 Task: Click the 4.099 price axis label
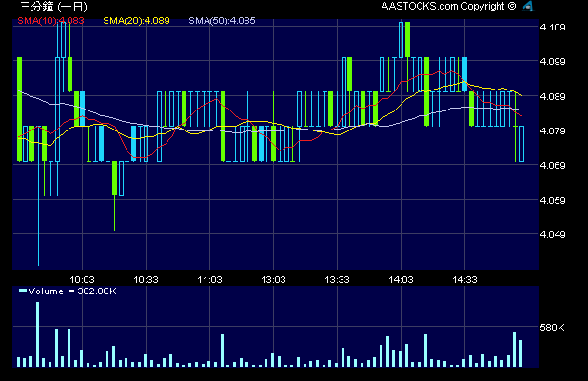point(553,62)
